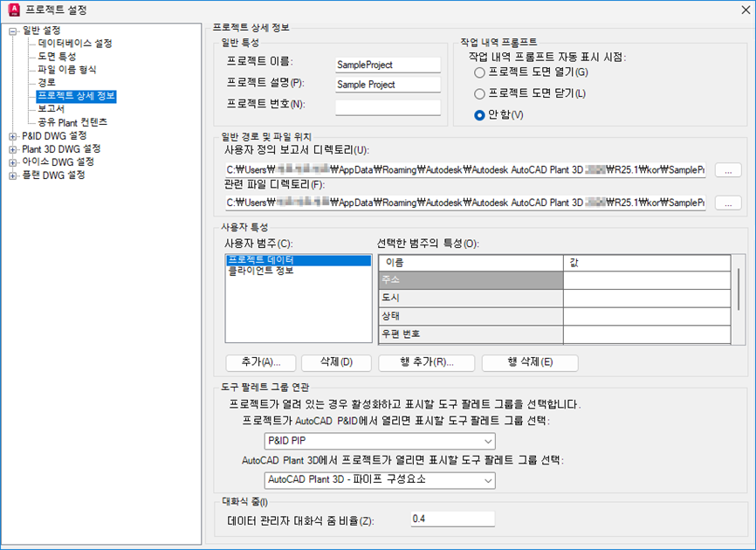Select 공유 Plant 컨텐츠 tree item
Viewport: 756px width, 550px height.
click(72, 122)
